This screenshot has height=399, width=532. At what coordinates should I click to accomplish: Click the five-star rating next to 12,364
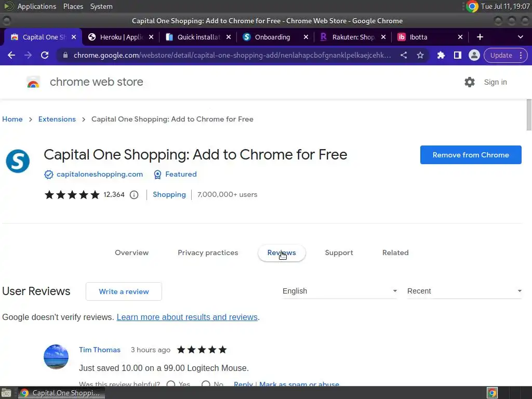tap(72, 195)
